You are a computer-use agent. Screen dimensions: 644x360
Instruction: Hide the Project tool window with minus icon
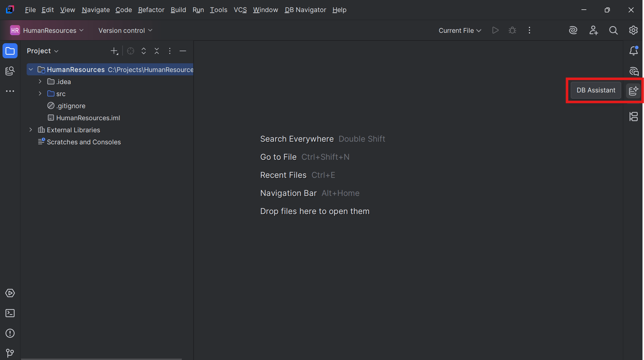[x=183, y=51]
